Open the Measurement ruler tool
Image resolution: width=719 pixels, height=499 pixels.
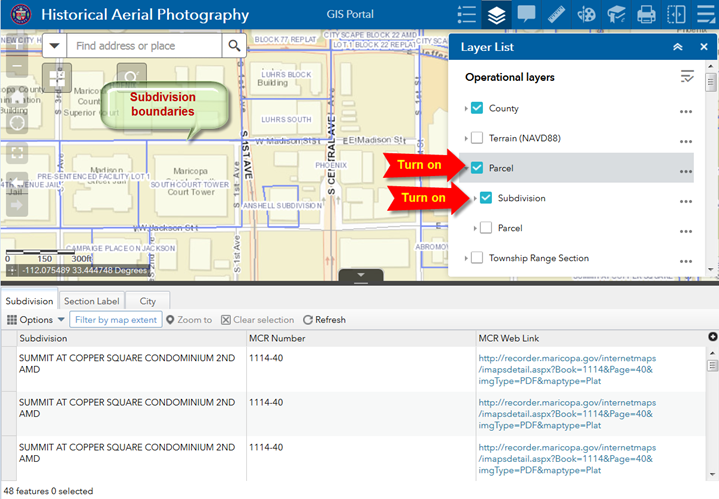[x=556, y=15]
